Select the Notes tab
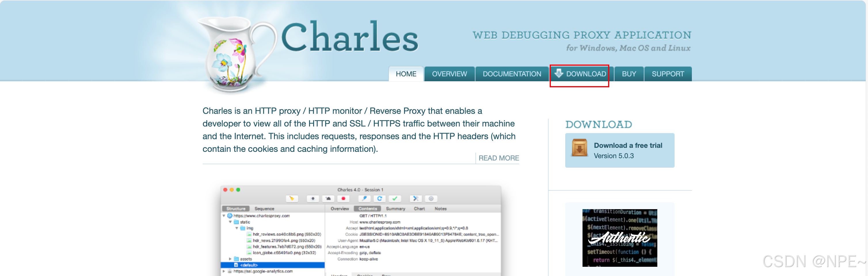The width and height of the screenshot is (868, 276). click(440, 209)
